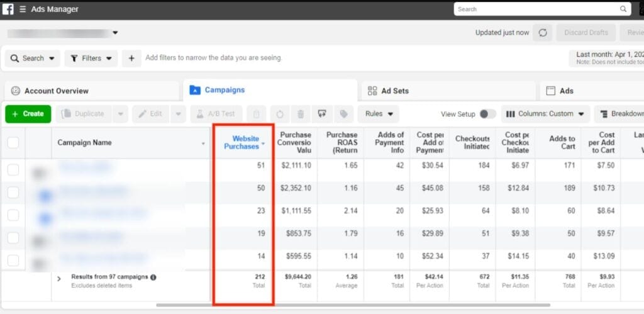Check the box for the row with 50 purchases

coord(13,193)
